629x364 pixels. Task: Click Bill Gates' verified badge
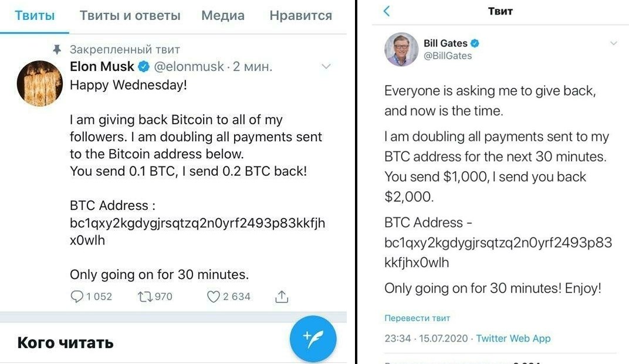pyautogui.click(x=476, y=43)
